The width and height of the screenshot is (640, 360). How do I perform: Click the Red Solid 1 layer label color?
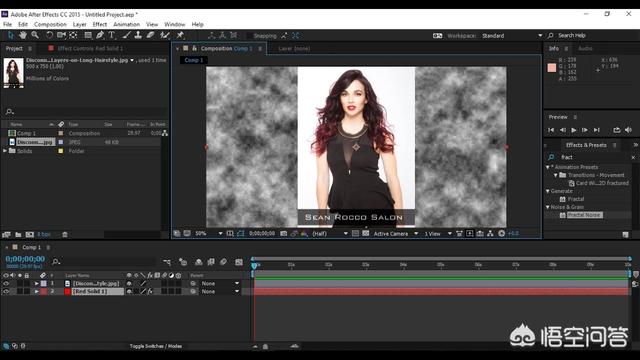pos(44,291)
